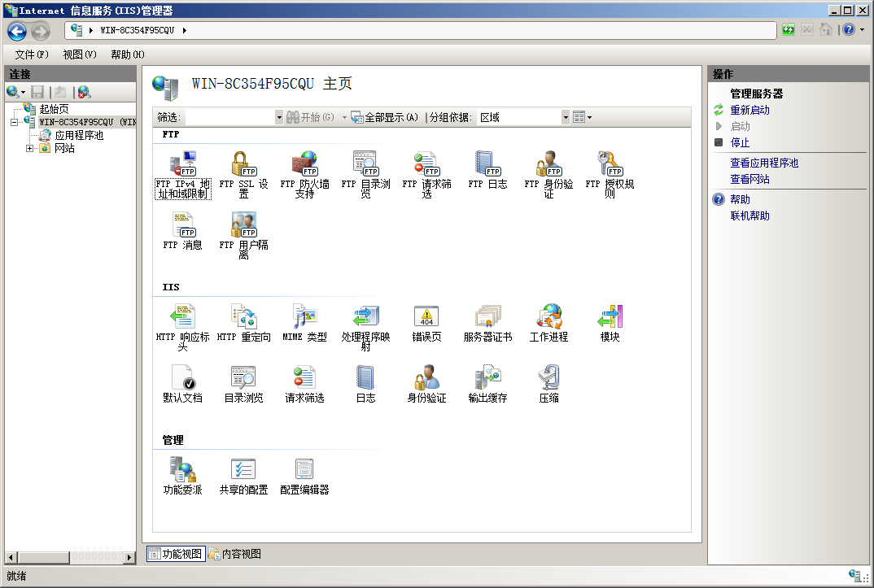The image size is (874, 588).
Task: Open dropdown arrow next to 开始(G)
Action: click(344, 117)
